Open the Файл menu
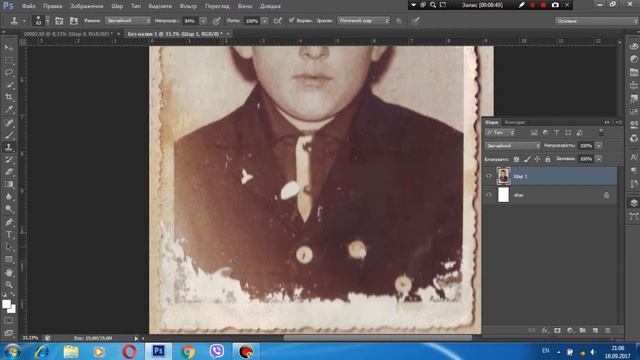640x360 pixels. [x=29, y=6]
